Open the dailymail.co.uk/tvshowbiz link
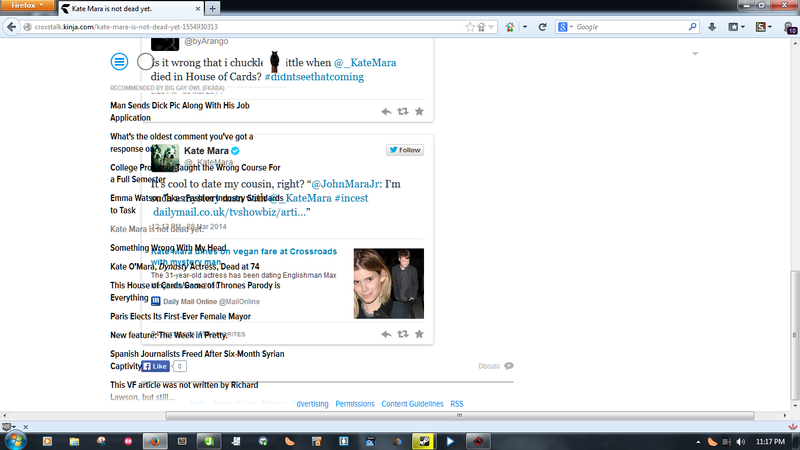Image resolution: width=800 pixels, height=450 pixels. pyautogui.click(x=230, y=212)
